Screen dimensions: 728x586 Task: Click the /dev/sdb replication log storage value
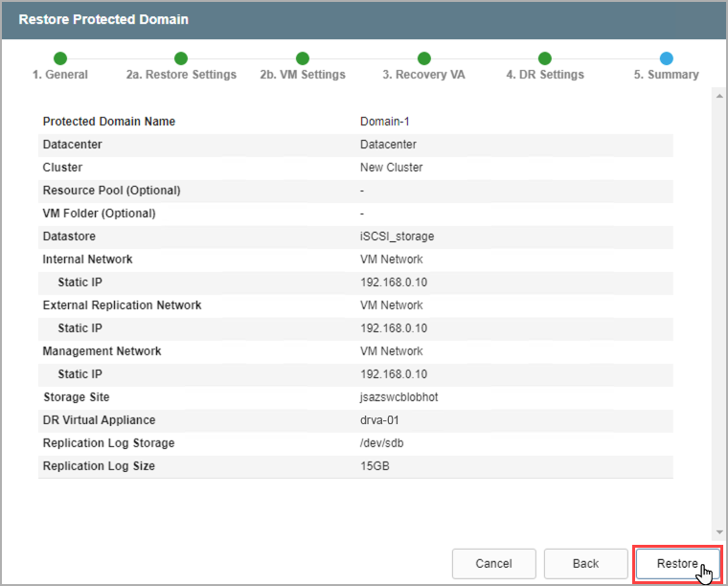380,443
